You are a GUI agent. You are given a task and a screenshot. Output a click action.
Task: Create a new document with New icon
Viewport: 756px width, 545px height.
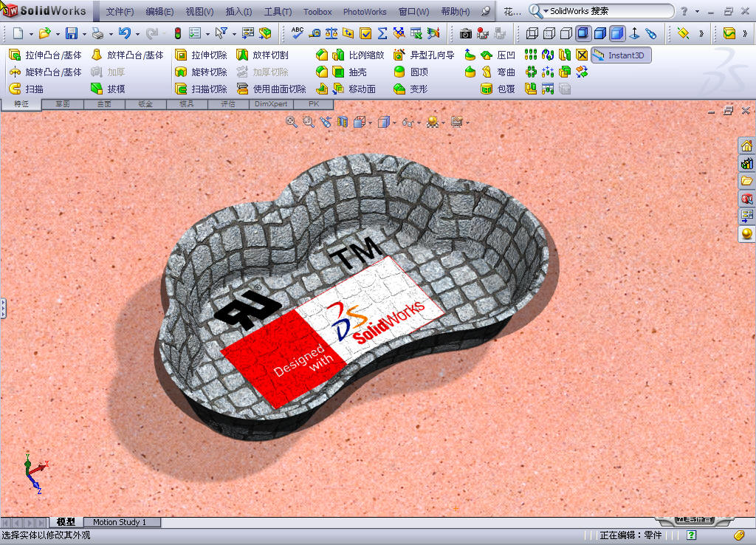tap(18, 33)
